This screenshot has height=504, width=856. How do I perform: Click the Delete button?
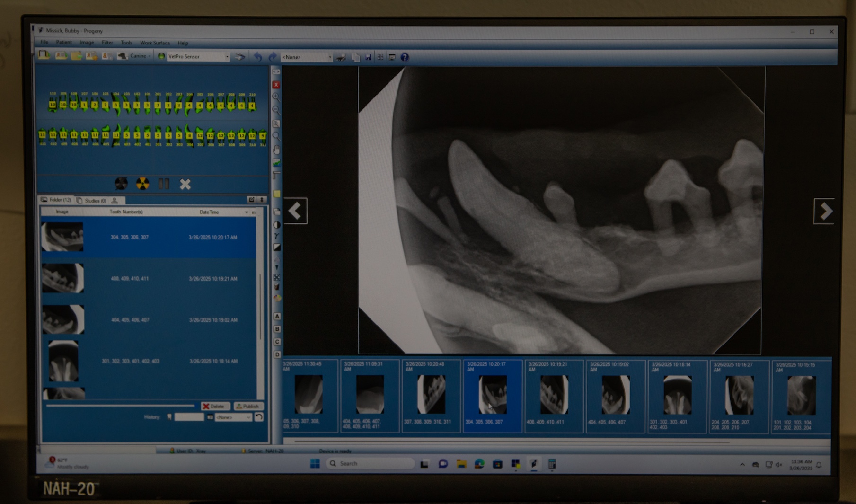pyautogui.click(x=215, y=406)
